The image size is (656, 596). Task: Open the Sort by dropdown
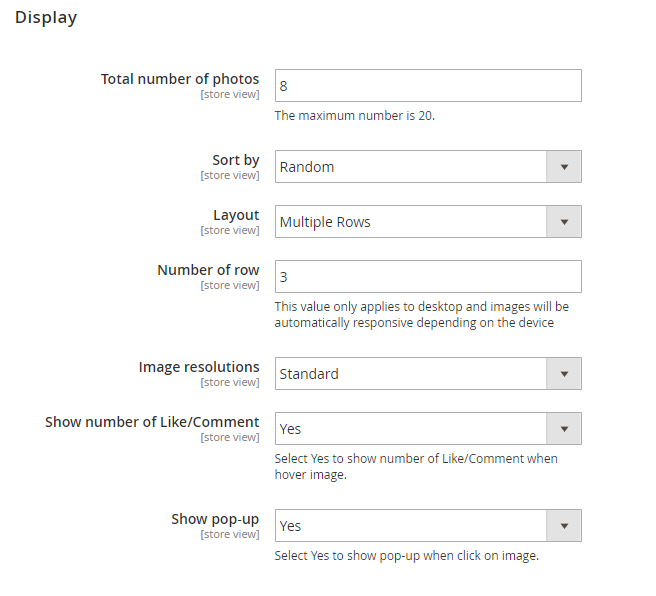[x=411, y=167]
